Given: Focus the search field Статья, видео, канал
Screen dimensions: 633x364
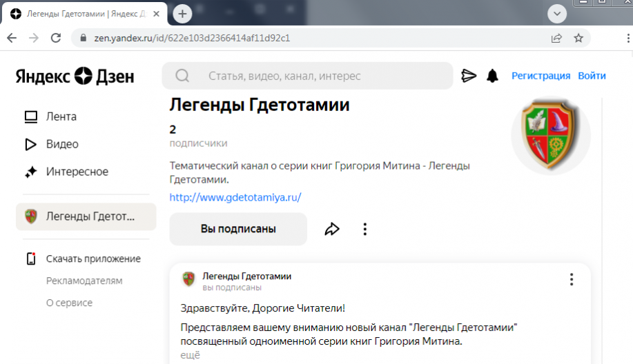Looking at the screenshot, I should [308, 76].
